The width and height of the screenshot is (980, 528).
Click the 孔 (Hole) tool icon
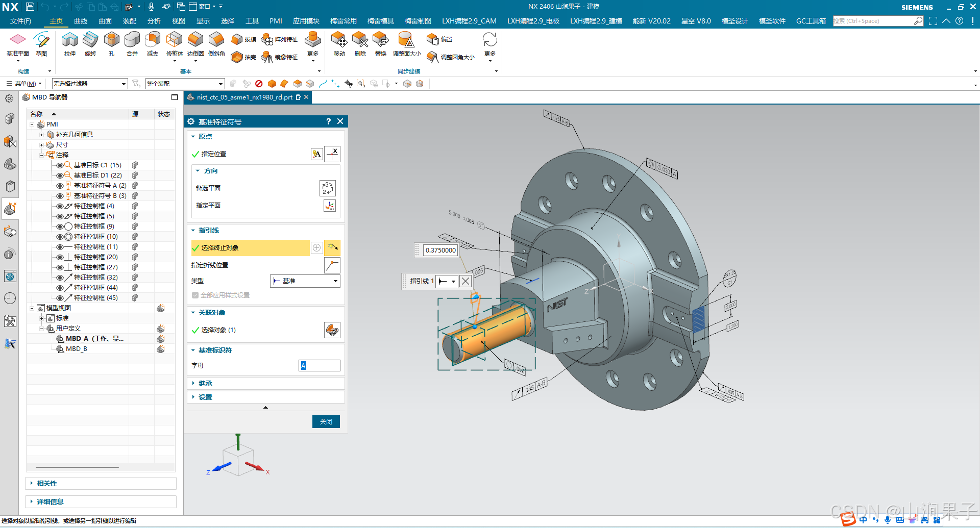tap(111, 44)
